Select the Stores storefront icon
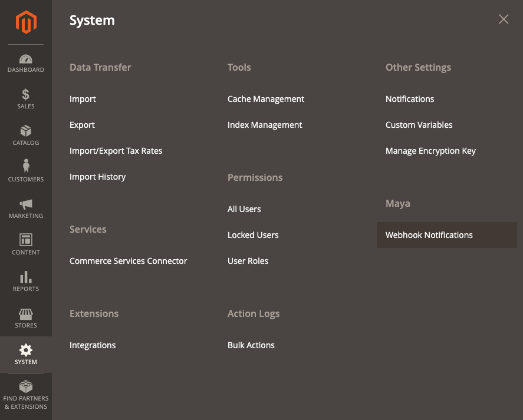Image resolution: width=523 pixels, height=420 pixels. pos(26,313)
